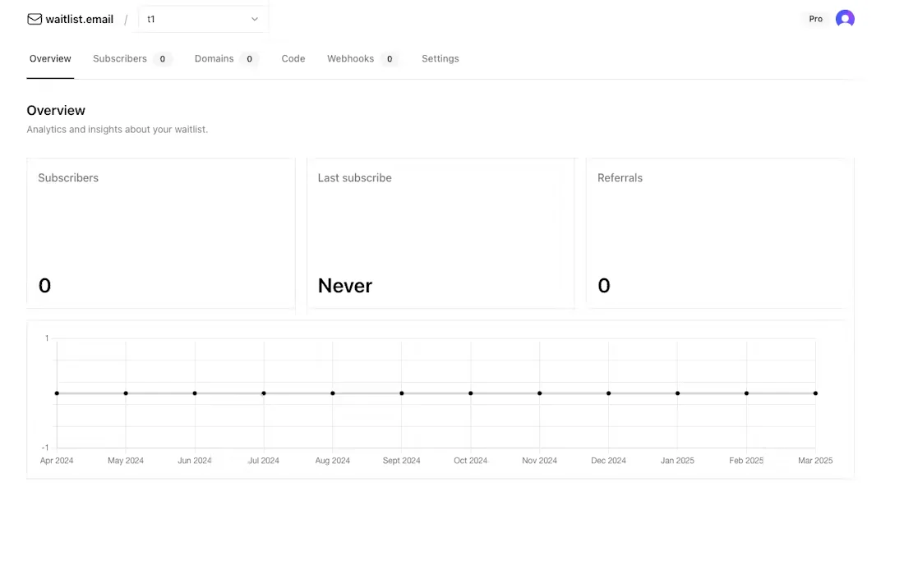Image resolution: width=904 pixels, height=588 pixels.
Task: Click the Pro plan badge
Action: pos(815,18)
